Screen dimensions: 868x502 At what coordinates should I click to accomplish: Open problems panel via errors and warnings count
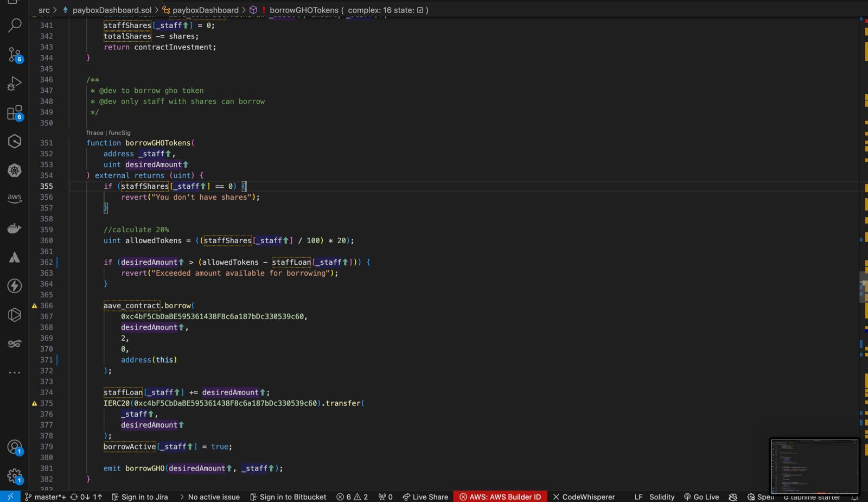(x=352, y=497)
